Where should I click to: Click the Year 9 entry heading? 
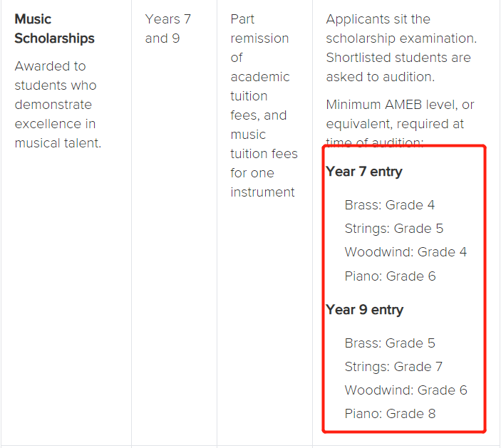pyautogui.click(x=365, y=309)
